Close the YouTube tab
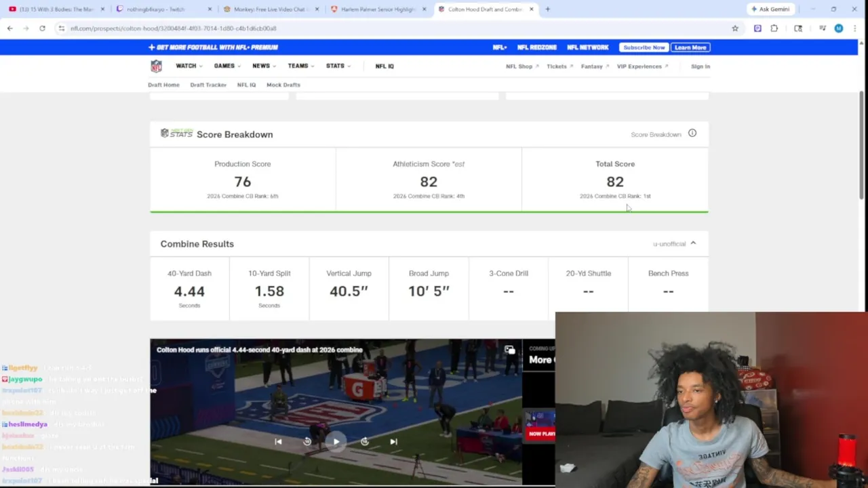This screenshot has height=488, width=868. [x=102, y=9]
